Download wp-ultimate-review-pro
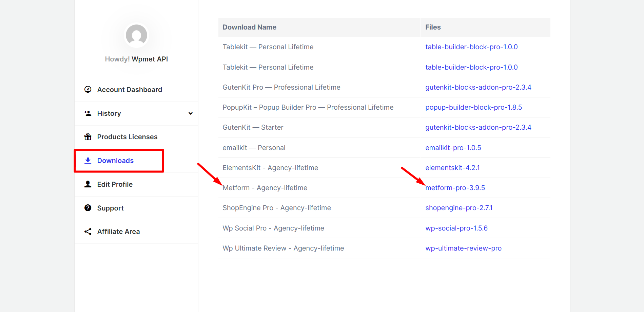Image resolution: width=644 pixels, height=312 pixels. [463, 248]
